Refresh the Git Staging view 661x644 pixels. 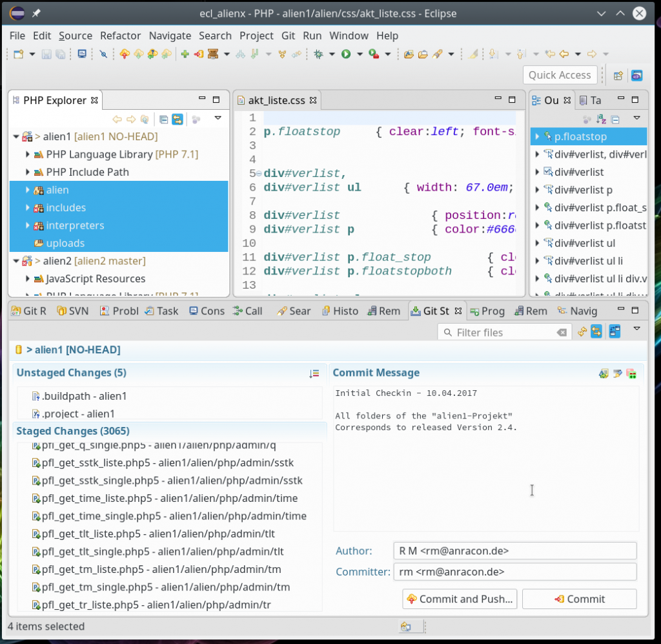(x=582, y=332)
